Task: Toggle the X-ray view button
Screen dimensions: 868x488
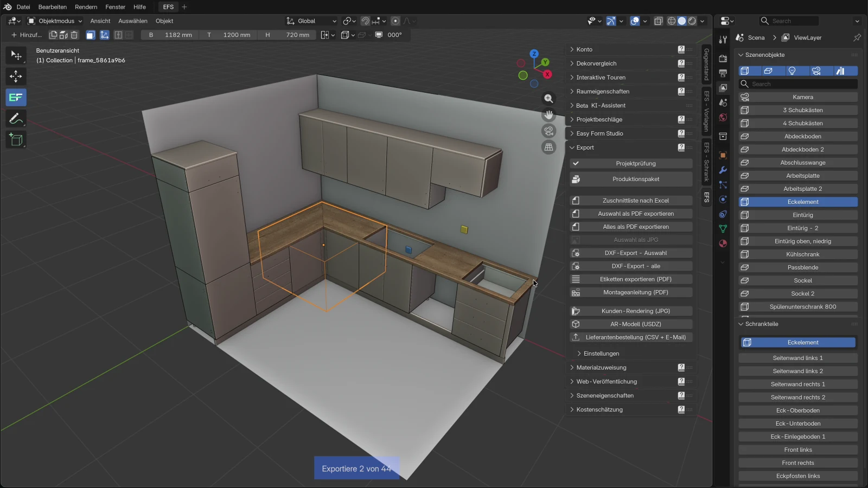Action: [658, 21]
